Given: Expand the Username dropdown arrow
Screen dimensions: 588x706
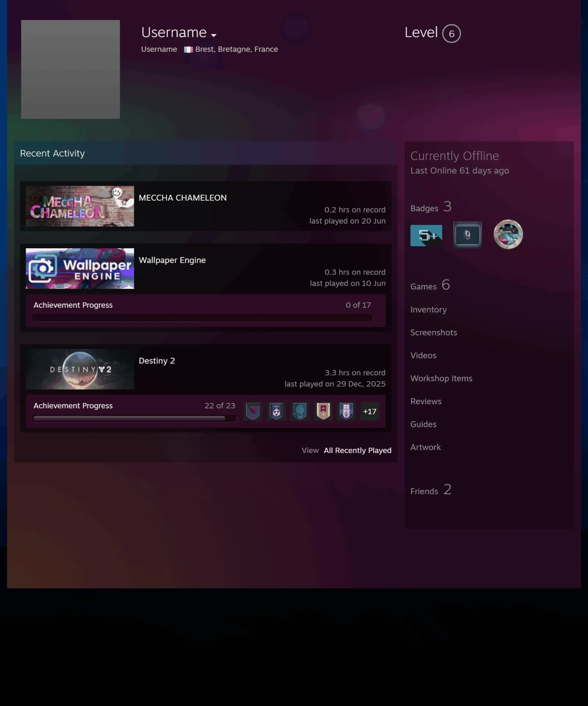Looking at the screenshot, I should [x=214, y=35].
